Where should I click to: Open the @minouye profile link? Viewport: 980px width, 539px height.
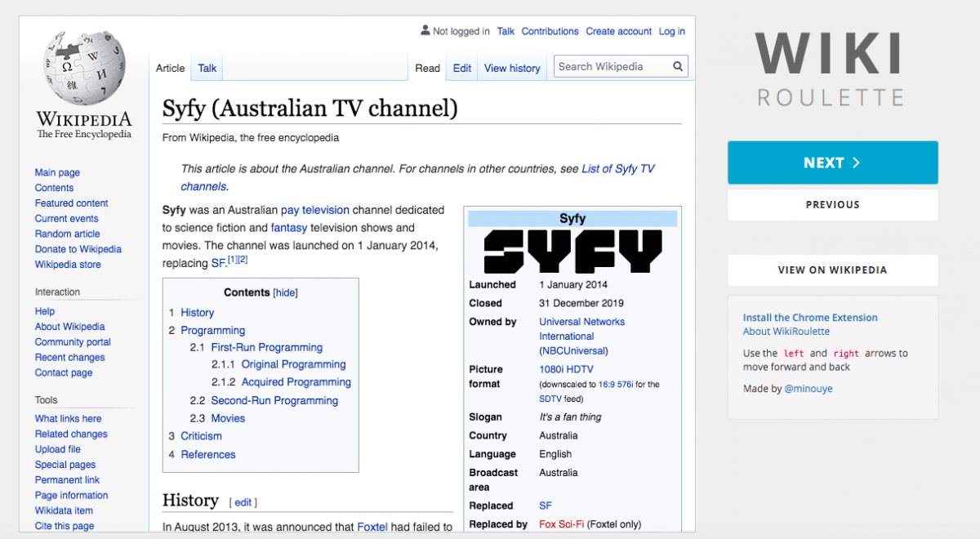click(808, 389)
